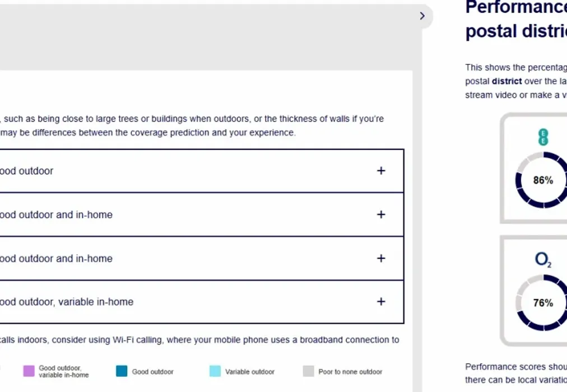Click the dark blue 'Good outdoor' legend swatch
Screen dimensions: 567x392
(122, 371)
